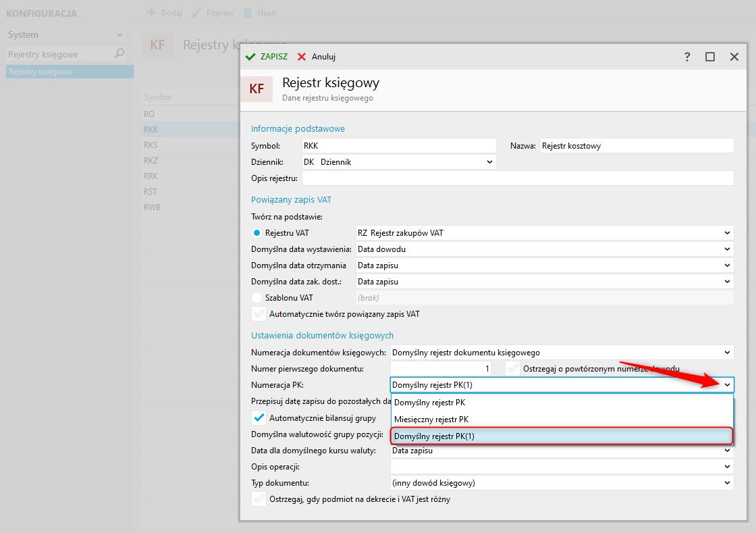Close the Rejestr księgowy dialog
Screen dimensions: 756x533
point(734,57)
